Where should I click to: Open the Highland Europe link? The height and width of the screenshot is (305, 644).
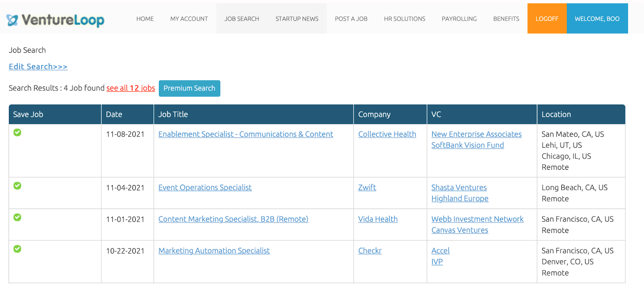460,198
